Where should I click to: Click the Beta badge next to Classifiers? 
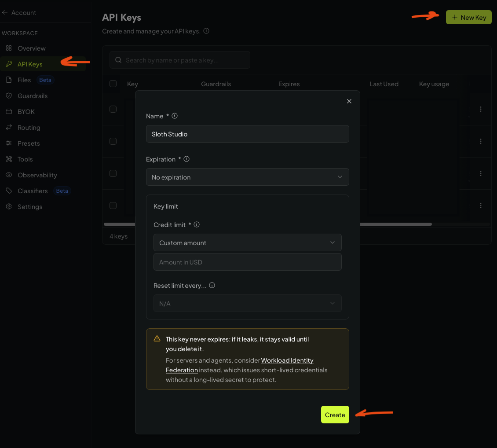pos(62,191)
